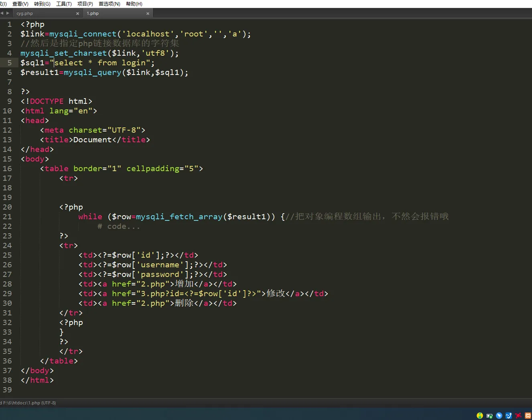Click the closing </body> tag

click(x=37, y=371)
